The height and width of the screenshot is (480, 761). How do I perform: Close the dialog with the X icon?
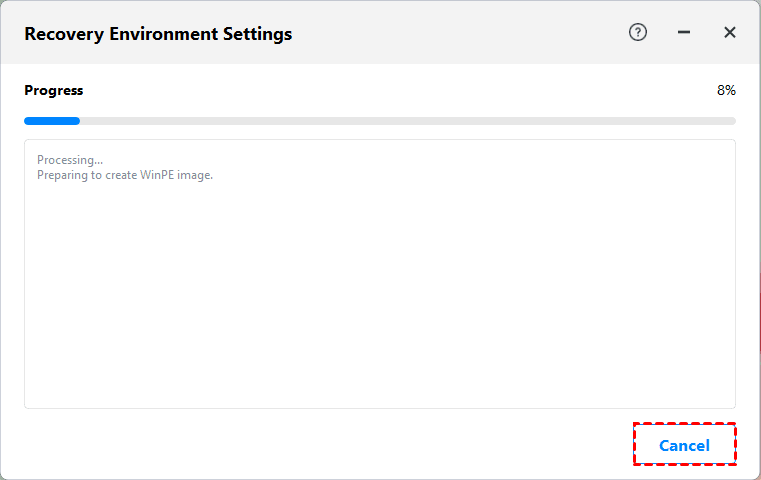click(730, 32)
